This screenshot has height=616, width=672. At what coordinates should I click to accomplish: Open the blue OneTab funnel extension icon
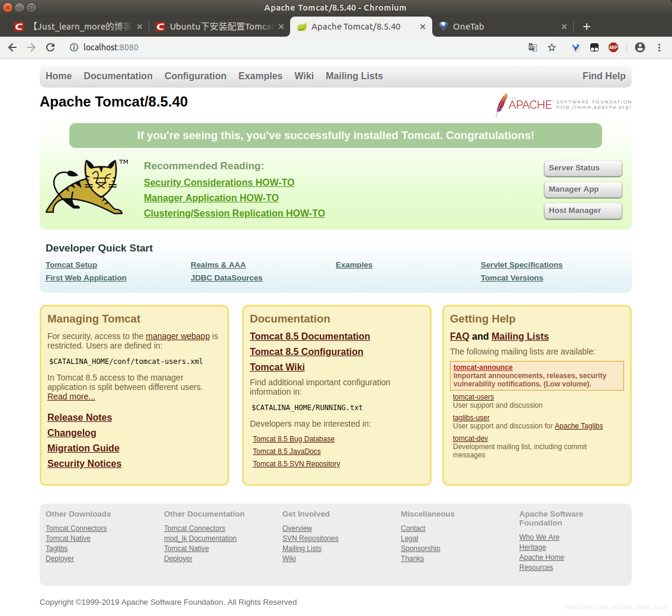coord(575,47)
